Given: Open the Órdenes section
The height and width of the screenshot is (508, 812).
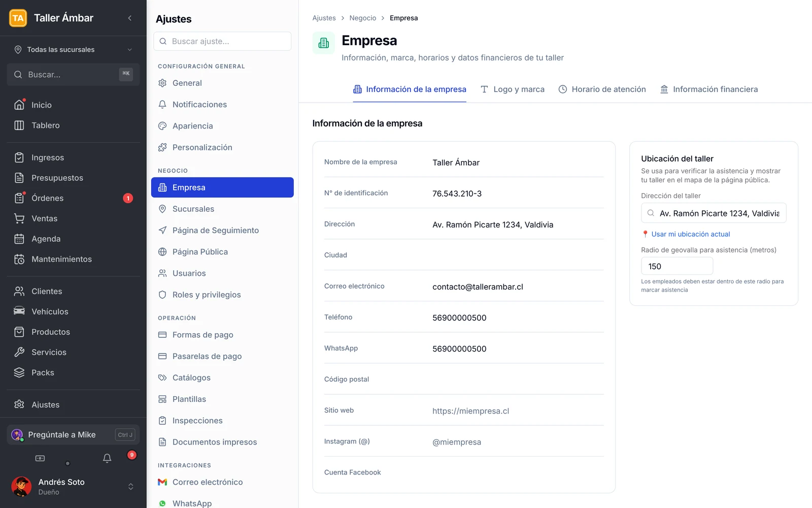Looking at the screenshot, I should pyautogui.click(x=73, y=198).
